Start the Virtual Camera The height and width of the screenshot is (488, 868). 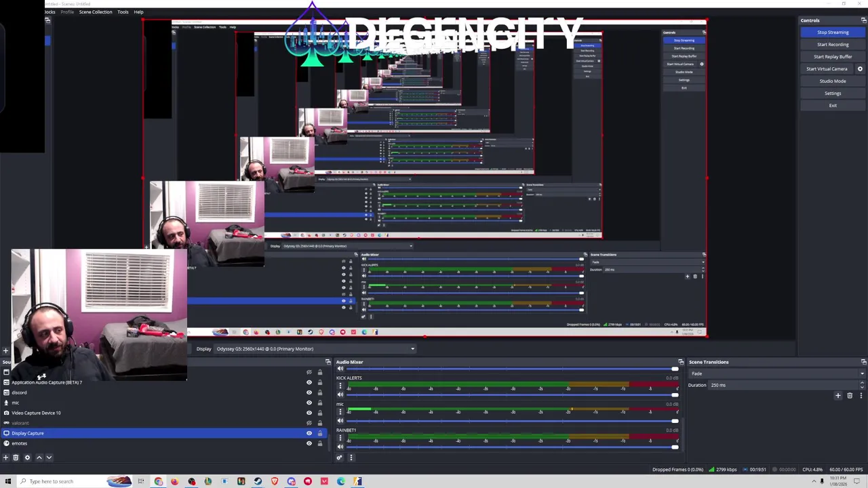click(827, 69)
